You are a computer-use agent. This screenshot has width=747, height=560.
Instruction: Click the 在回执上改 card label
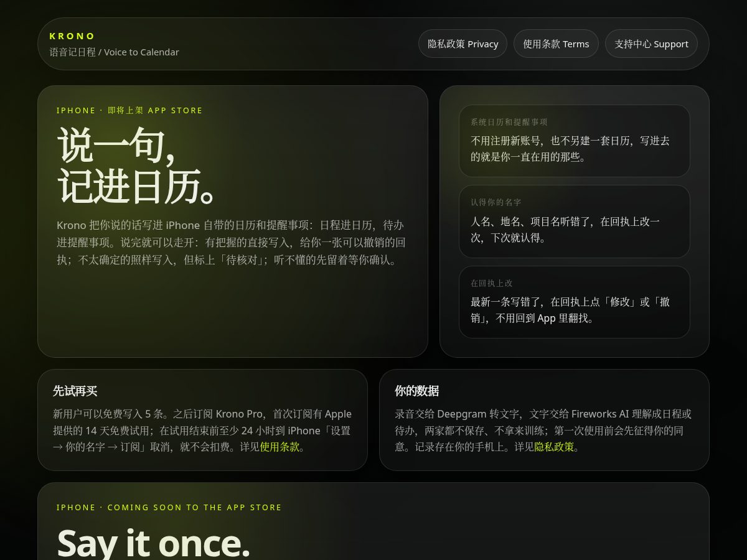(492, 283)
